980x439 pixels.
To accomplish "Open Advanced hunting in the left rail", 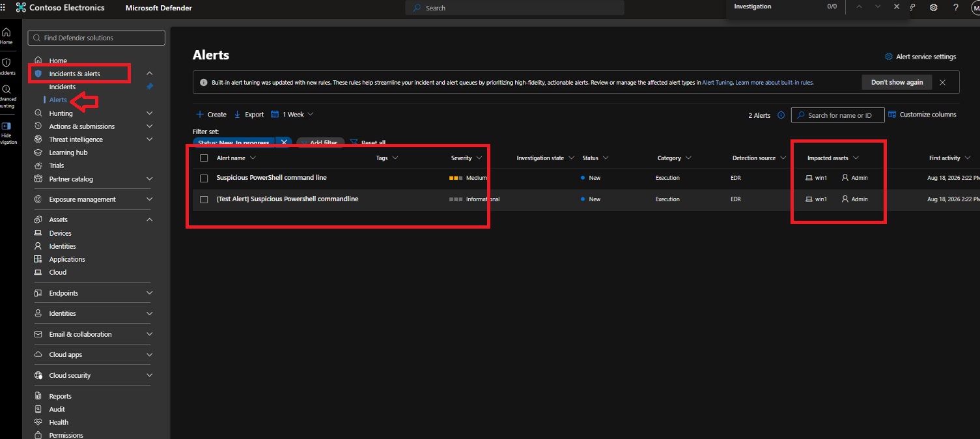I will (x=7, y=96).
